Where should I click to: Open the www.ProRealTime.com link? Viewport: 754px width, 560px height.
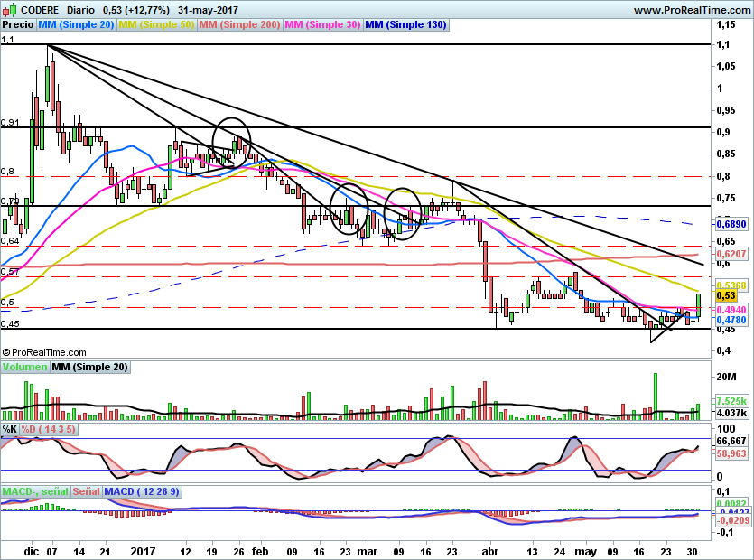[x=691, y=9]
